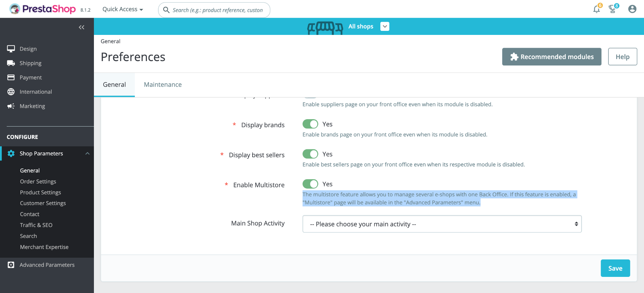Open the user profile avatar icon
644x293 pixels.
632,9
